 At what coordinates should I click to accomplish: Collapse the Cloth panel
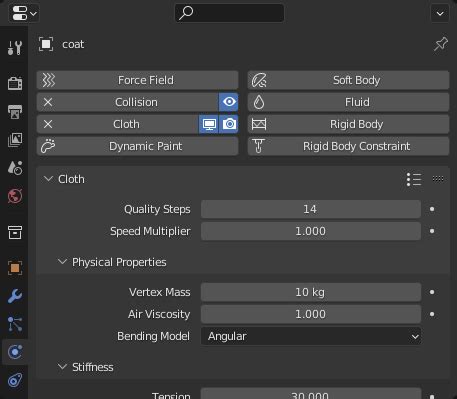tap(48, 179)
